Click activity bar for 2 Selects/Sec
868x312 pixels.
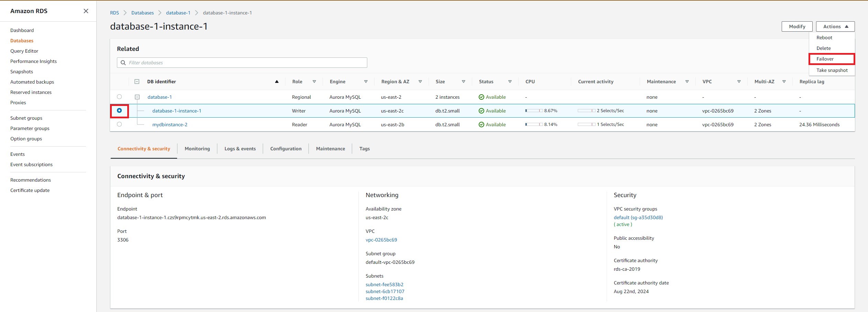pos(586,111)
